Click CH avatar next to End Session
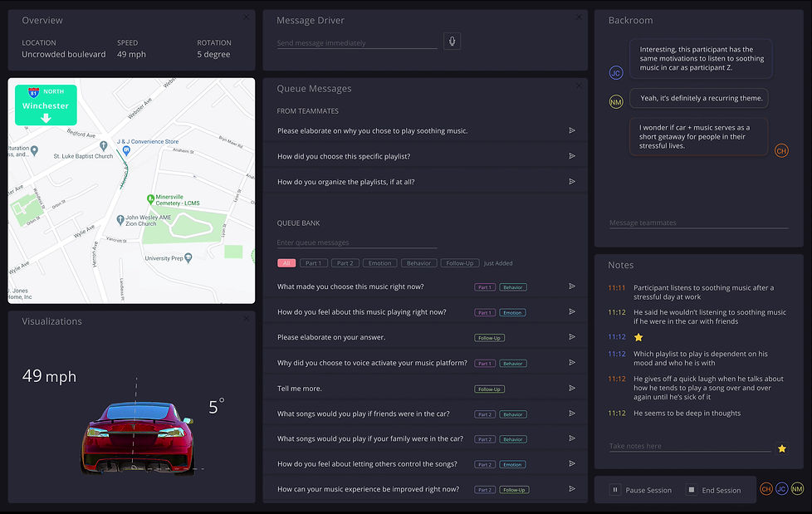The height and width of the screenshot is (514, 812). click(766, 488)
